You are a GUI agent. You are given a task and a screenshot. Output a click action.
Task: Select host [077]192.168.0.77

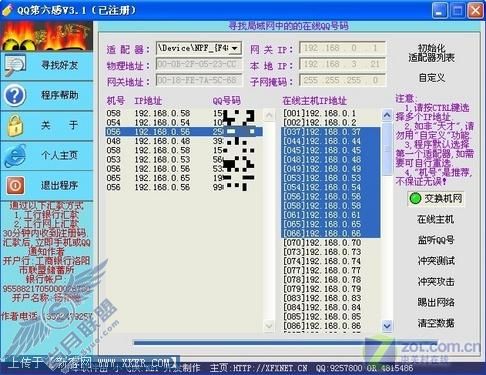click(331, 270)
